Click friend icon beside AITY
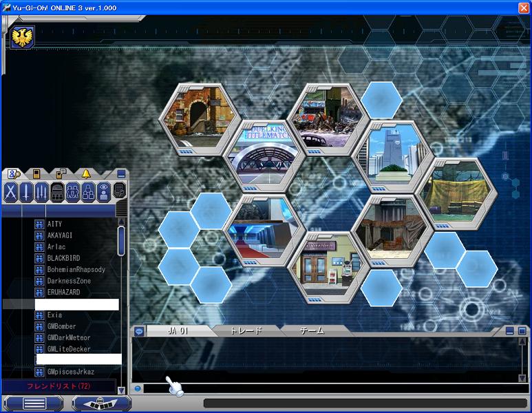Screen dimensions: 532x413 tap(39, 224)
